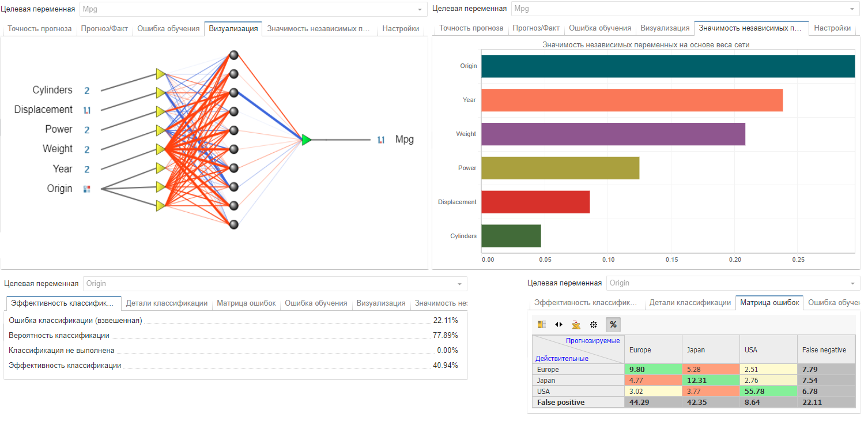
Task: Open Визуализация tab in bottom-left panel
Action: click(380, 303)
